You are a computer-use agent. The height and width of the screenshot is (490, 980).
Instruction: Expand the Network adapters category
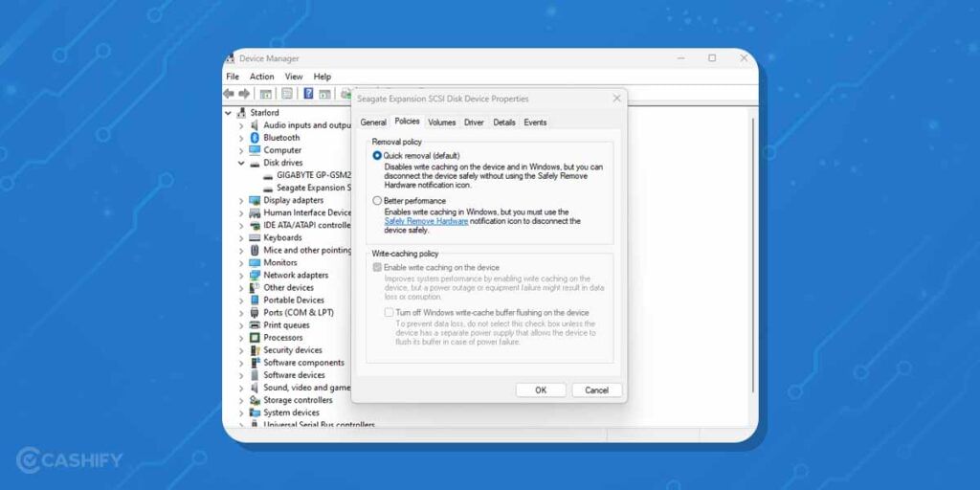[241, 276]
